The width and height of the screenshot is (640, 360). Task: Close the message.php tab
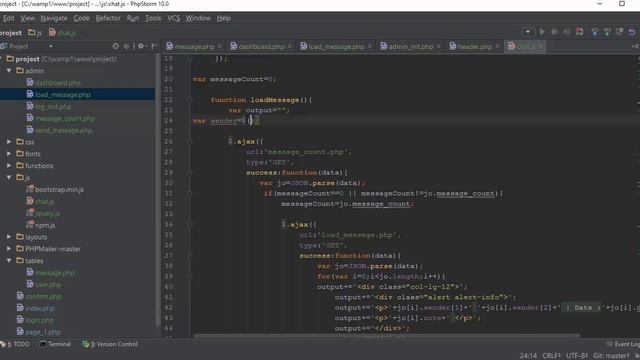(220, 47)
